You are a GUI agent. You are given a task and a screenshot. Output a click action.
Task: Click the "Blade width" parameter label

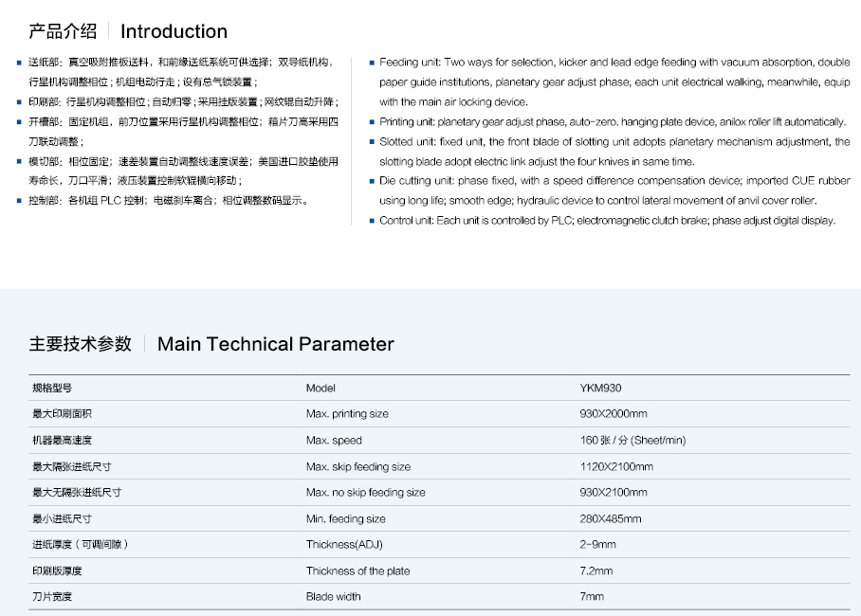[333, 597]
